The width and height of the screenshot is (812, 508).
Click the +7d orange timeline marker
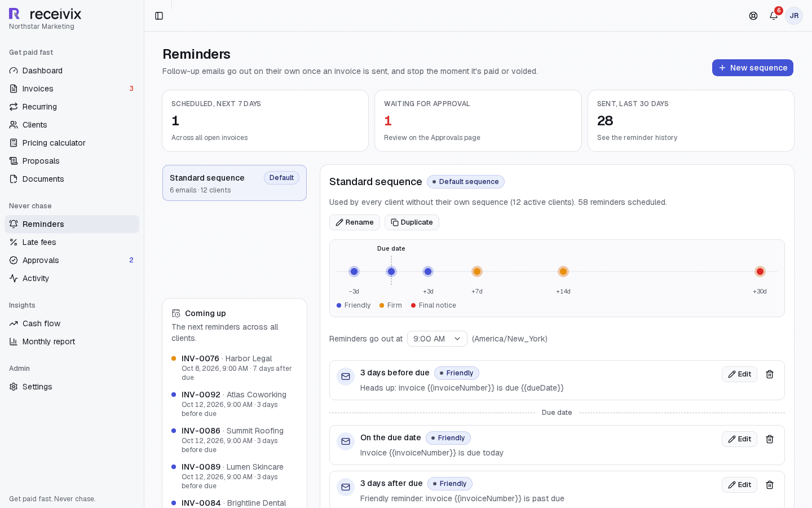(477, 271)
